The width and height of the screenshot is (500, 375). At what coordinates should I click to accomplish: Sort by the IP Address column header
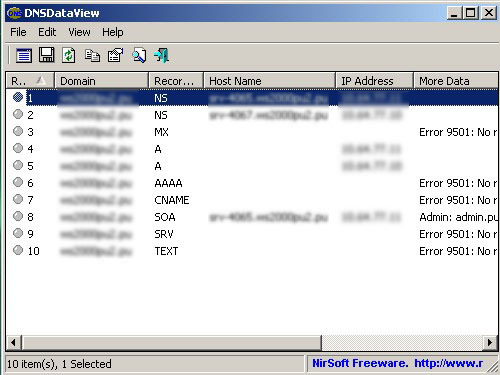coord(374,81)
